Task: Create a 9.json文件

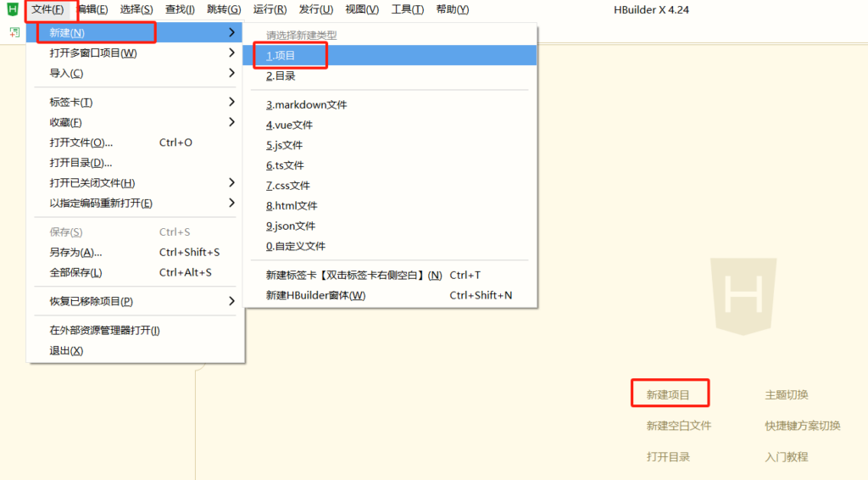Action: 390,226
